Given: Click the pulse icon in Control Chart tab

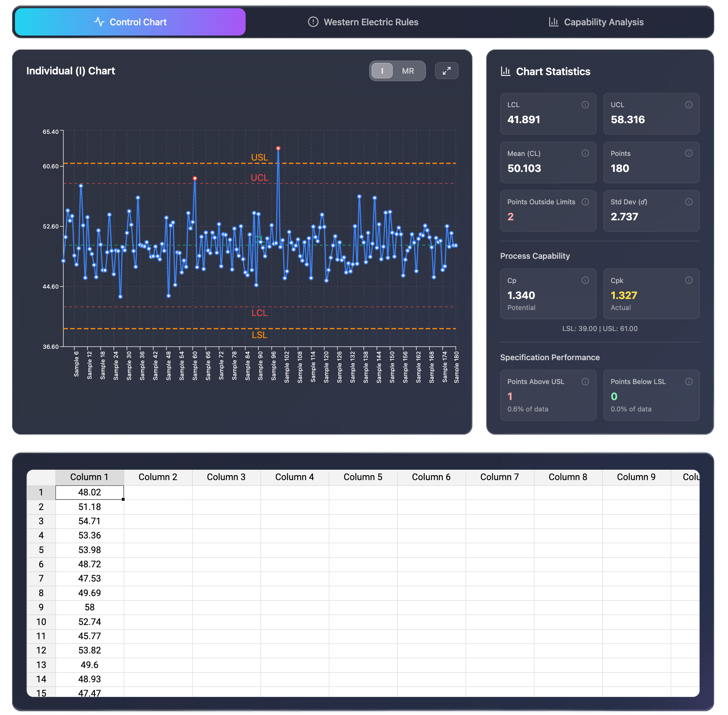Looking at the screenshot, I should (x=99, y=22).
